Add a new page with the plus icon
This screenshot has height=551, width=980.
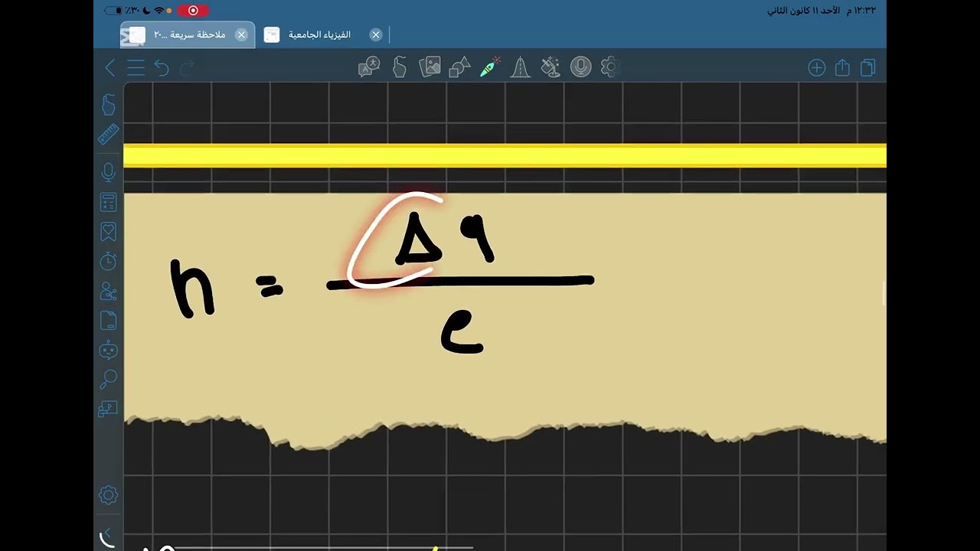[817, 68]
